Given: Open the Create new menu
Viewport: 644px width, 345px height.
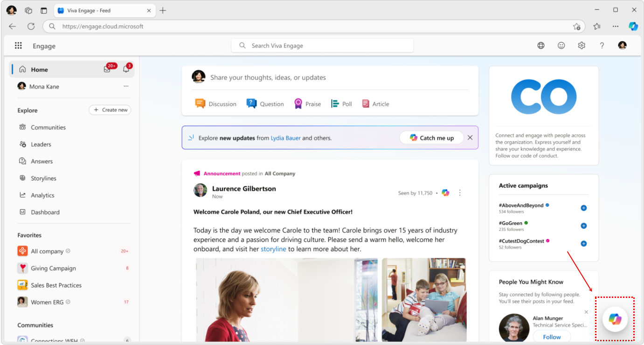Looking at the screenshot, I should [x=110, y=110].
